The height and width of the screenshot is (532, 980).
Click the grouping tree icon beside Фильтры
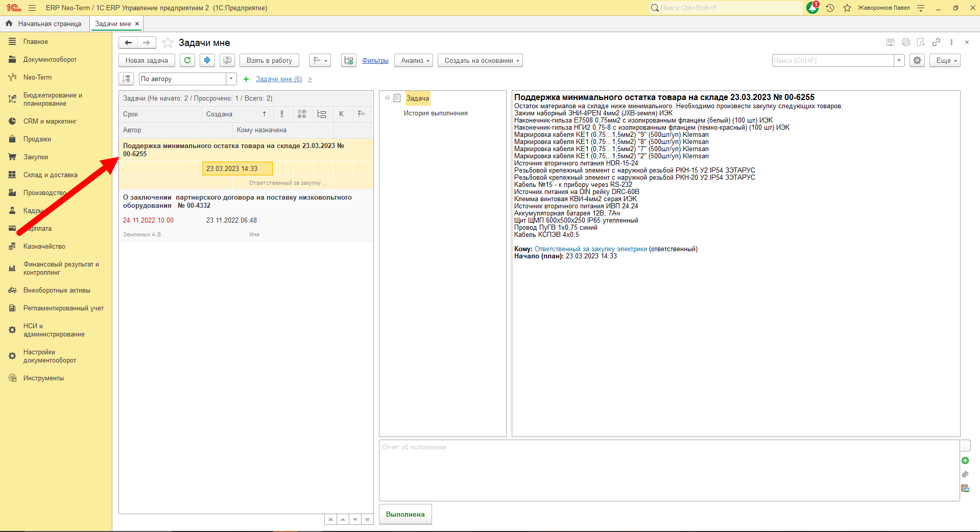coord(349,60)
